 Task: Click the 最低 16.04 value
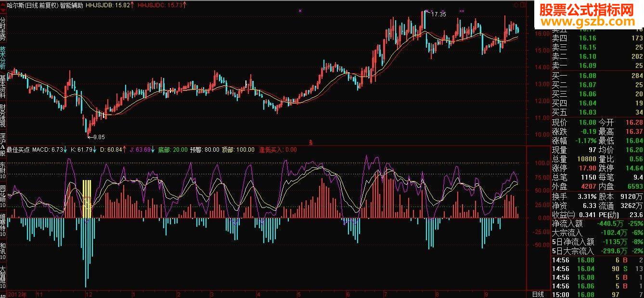(x=633, y=141)
